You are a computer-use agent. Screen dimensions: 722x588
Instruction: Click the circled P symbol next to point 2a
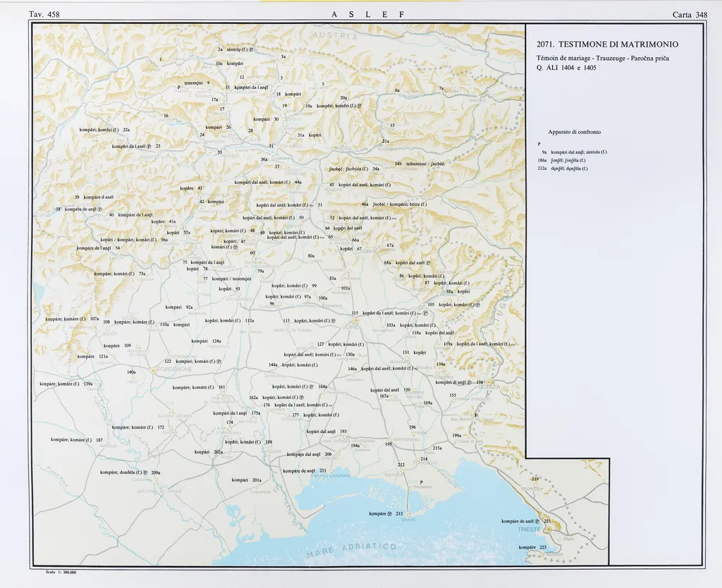pos(250,51)
